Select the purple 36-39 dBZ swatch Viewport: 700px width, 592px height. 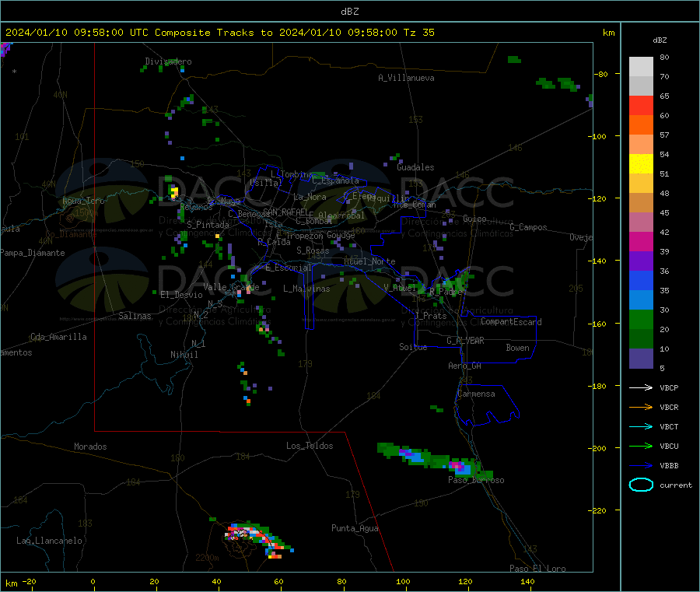click(641, 261)
